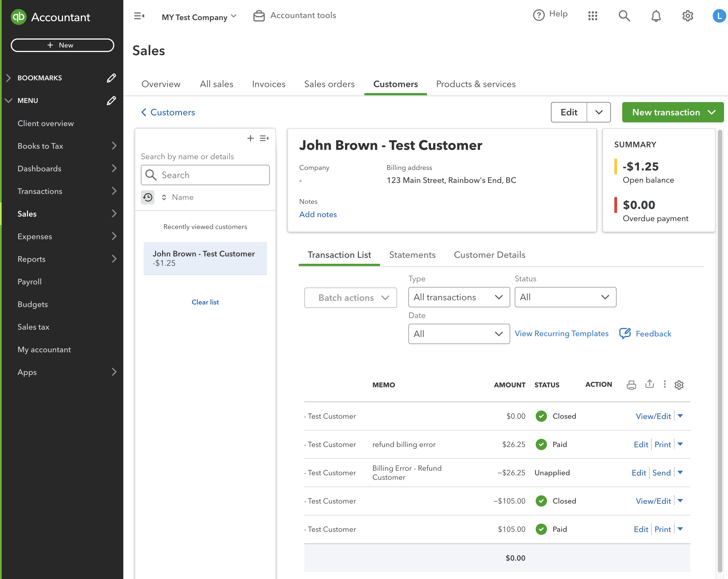This screenshot has height=579, width=728.
Task: Expand Dashboards submenu arrow
Action: tap(114, 168)
